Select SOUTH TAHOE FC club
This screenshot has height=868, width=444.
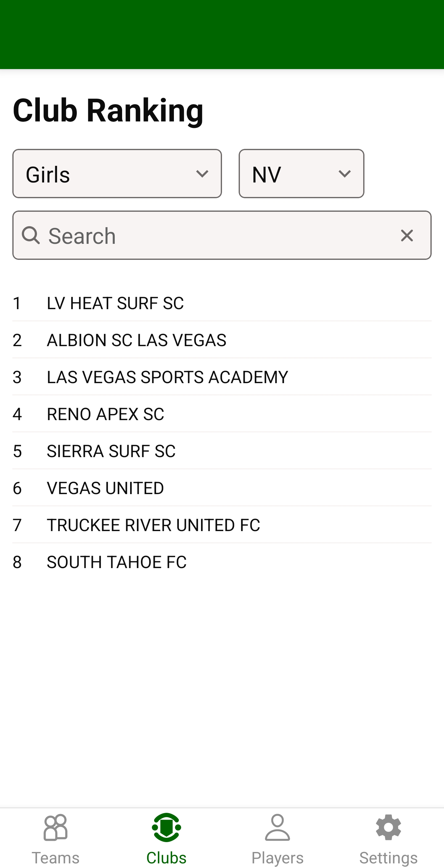tap(117, 562)
